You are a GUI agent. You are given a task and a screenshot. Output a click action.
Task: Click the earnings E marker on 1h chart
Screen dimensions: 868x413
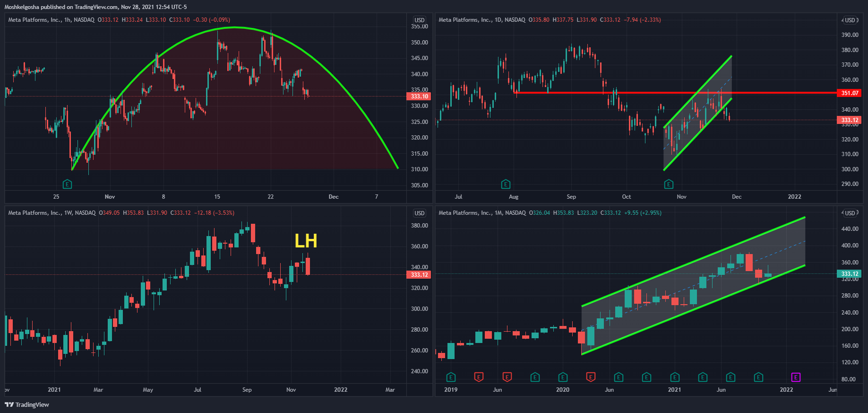click(x=67, y=184)
